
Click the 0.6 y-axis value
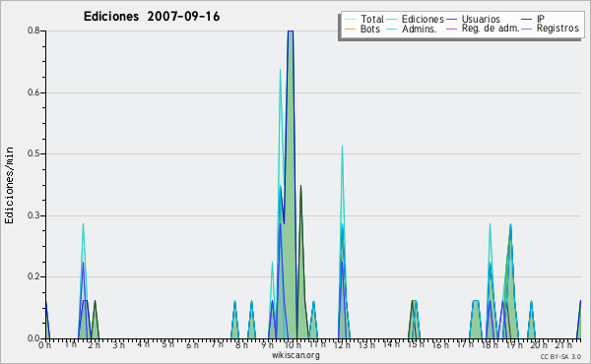[x=33, y=92]
